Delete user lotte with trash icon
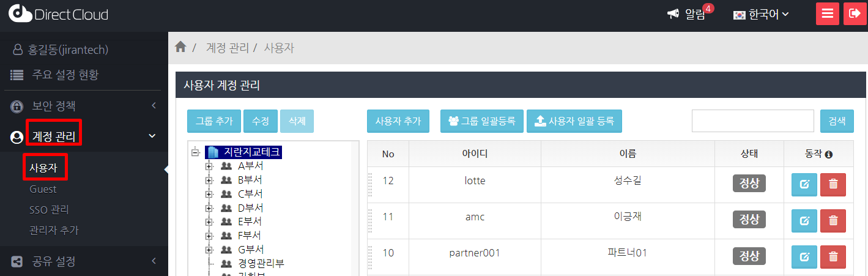 833,185
